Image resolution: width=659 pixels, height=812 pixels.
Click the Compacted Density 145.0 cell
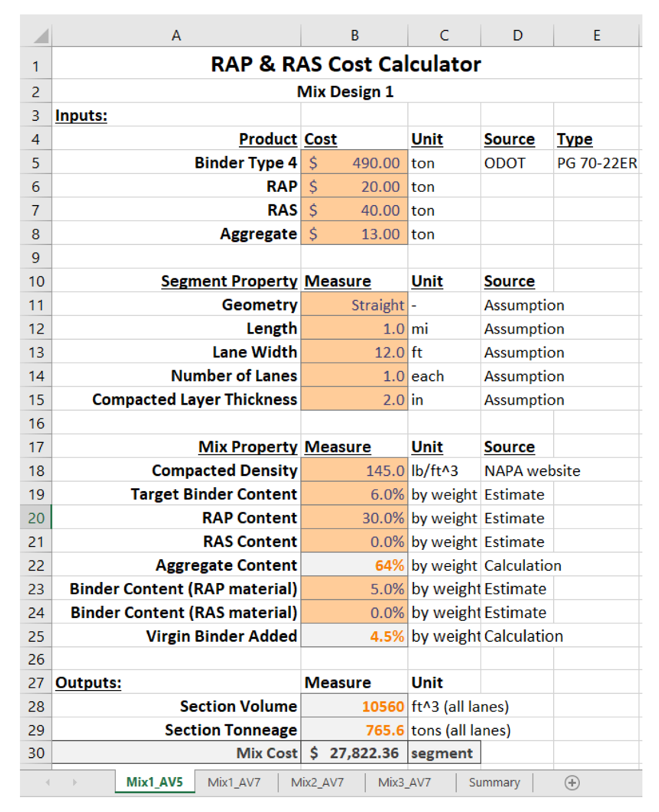click(x=354, y=471)
